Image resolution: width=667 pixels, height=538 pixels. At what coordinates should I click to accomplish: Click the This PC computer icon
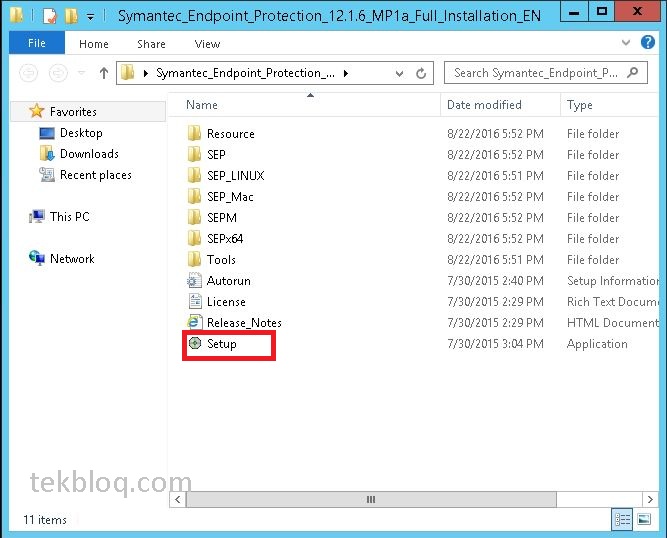coord(37,216)
